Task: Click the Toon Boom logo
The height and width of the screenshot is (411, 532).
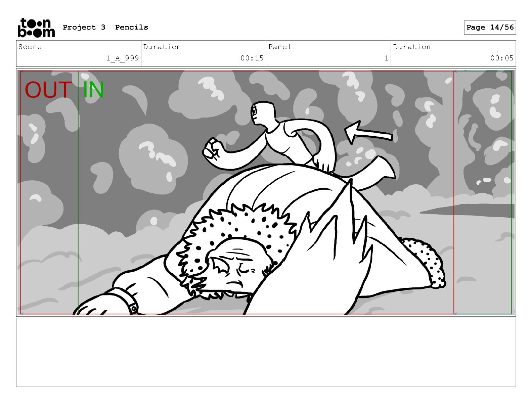Action: pos(36,28)
